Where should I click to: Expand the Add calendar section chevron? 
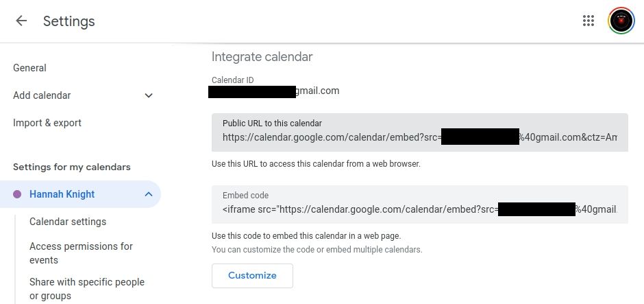[x=149, y=95]
